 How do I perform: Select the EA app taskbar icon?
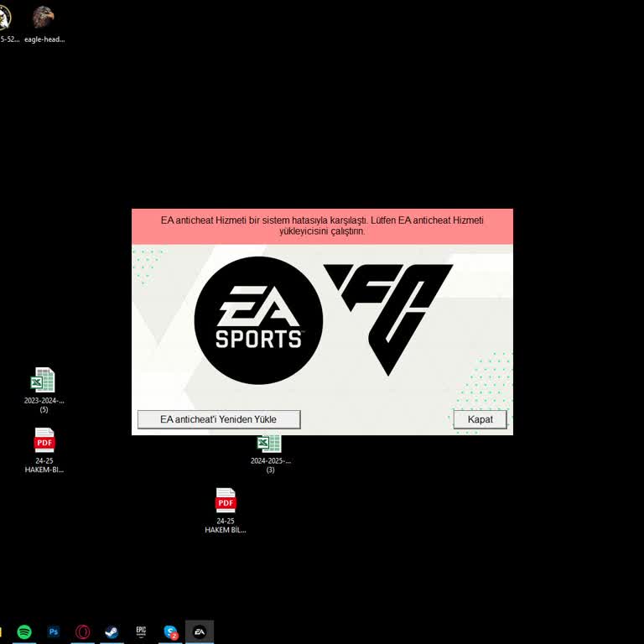pyautogui.click(x=200, y=631)
